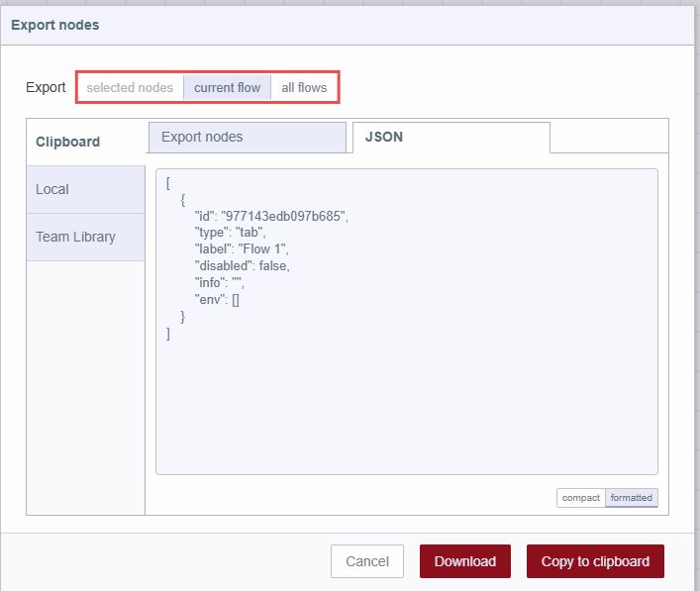
Task: Click inside the JSON text area
Action: click(x=407, y=322)
